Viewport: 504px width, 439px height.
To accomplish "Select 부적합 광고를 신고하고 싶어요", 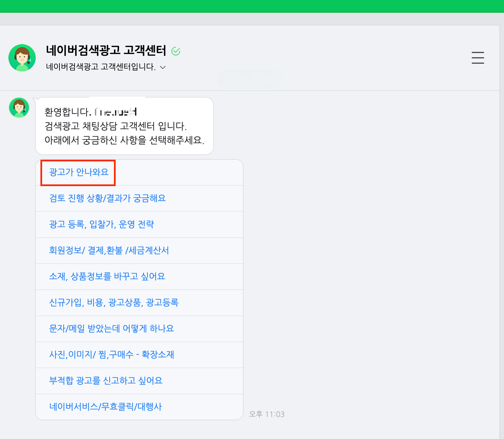I will click(x=139, y=381).
